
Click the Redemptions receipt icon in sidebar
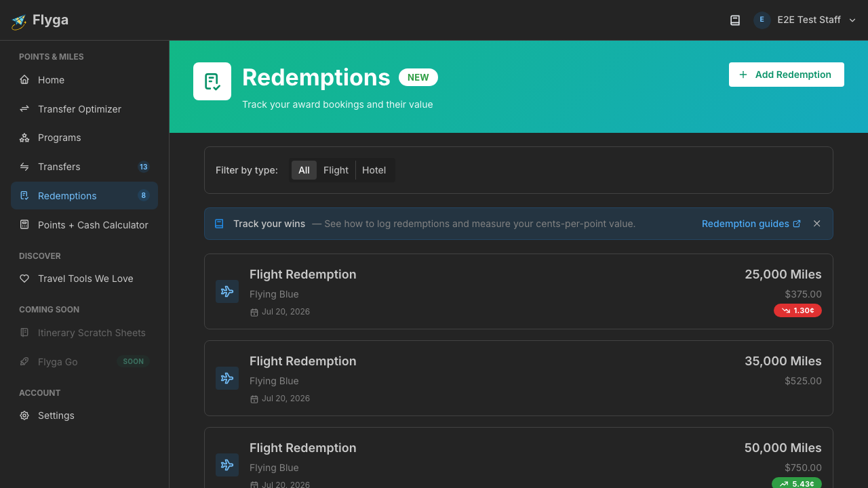(24, 196)
